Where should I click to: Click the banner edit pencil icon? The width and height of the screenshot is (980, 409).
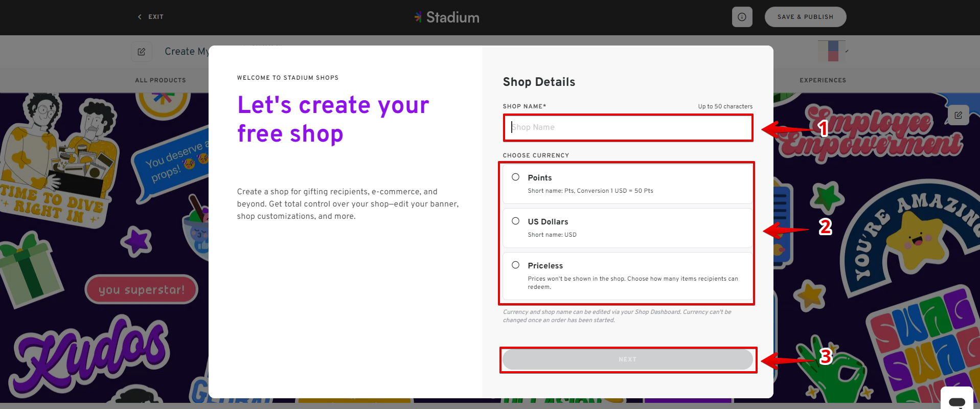coord(958,115)
